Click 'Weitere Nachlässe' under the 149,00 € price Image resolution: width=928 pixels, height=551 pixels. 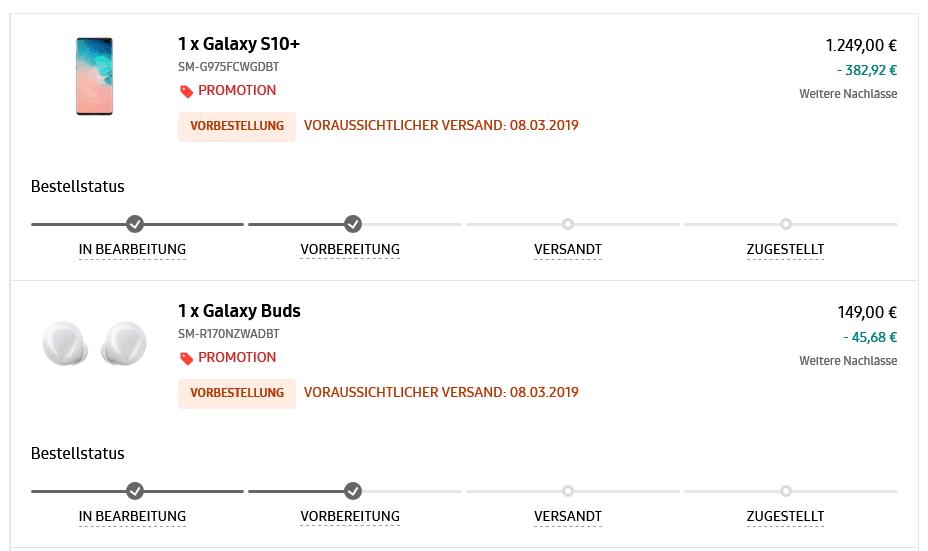[848, 360]
